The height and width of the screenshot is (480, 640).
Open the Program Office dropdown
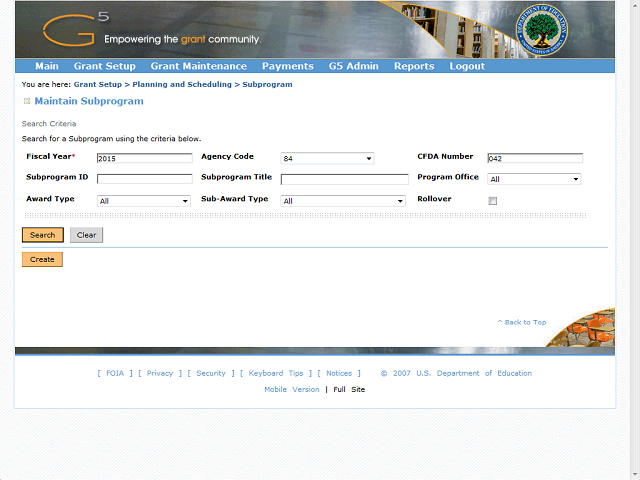click(x=534, y=179)
